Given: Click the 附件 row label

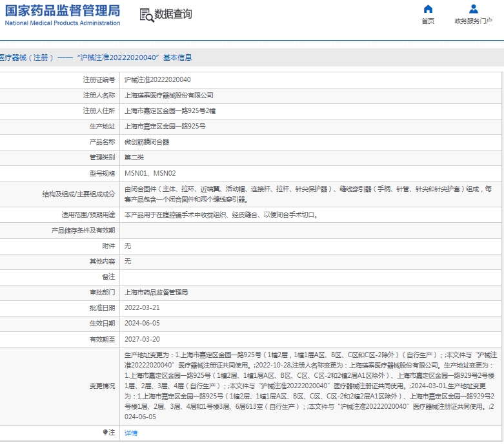Looking at the screenshot, I should tap(108, 246).
